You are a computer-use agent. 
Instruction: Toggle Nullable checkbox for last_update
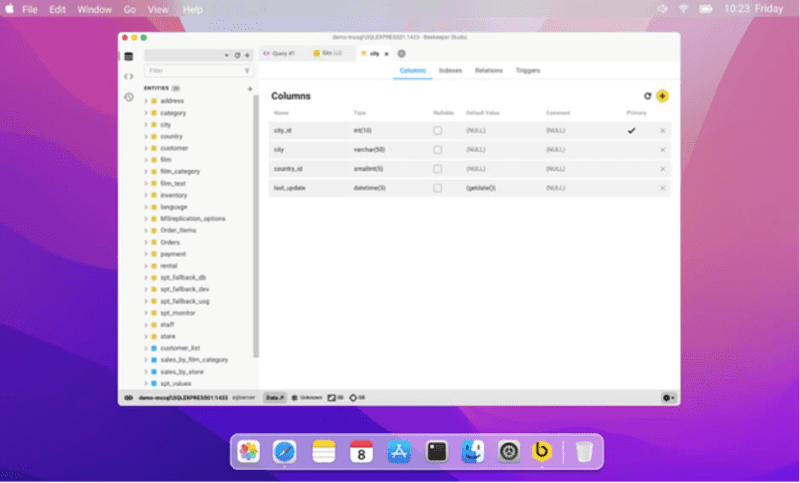[x=437, y=188]
